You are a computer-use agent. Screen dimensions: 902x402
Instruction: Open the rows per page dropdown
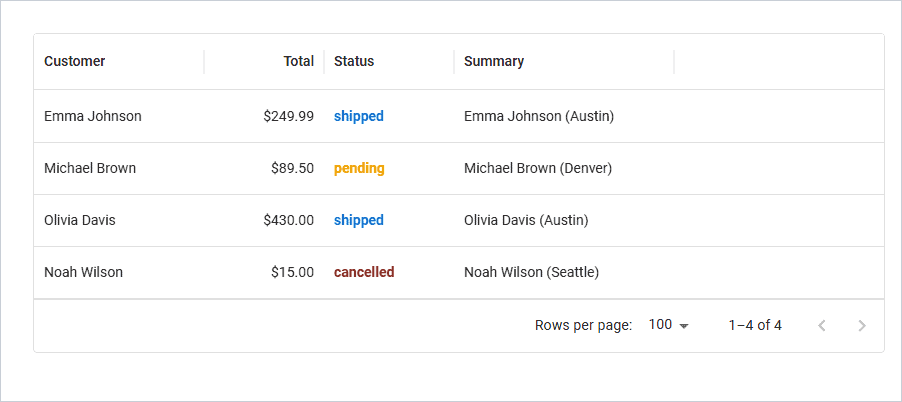point(668,325)
